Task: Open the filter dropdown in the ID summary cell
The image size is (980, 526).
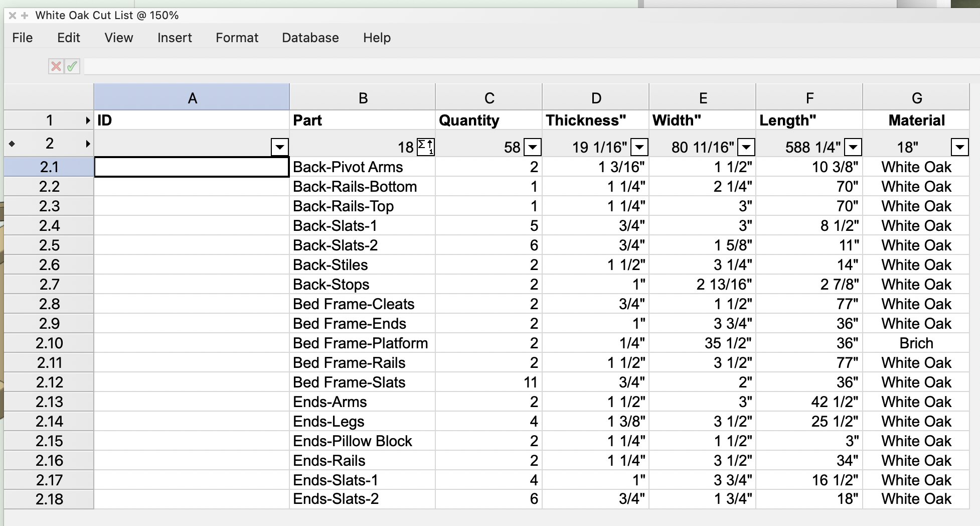Action: (279, 147)
